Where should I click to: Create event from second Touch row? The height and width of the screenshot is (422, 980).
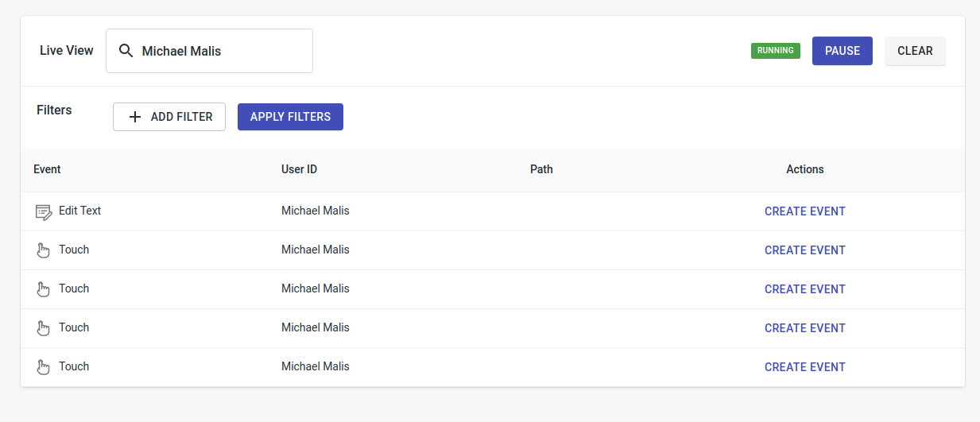(805, 289)
